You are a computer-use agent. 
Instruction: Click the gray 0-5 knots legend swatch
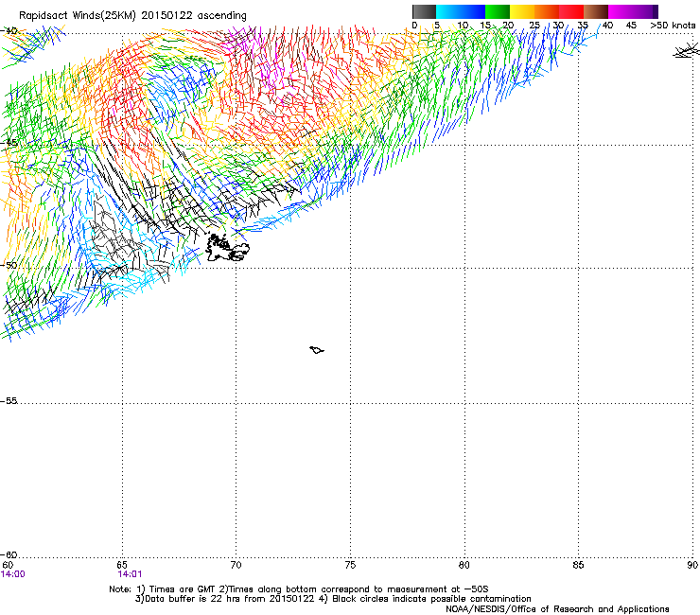click(x=424, y=11)
